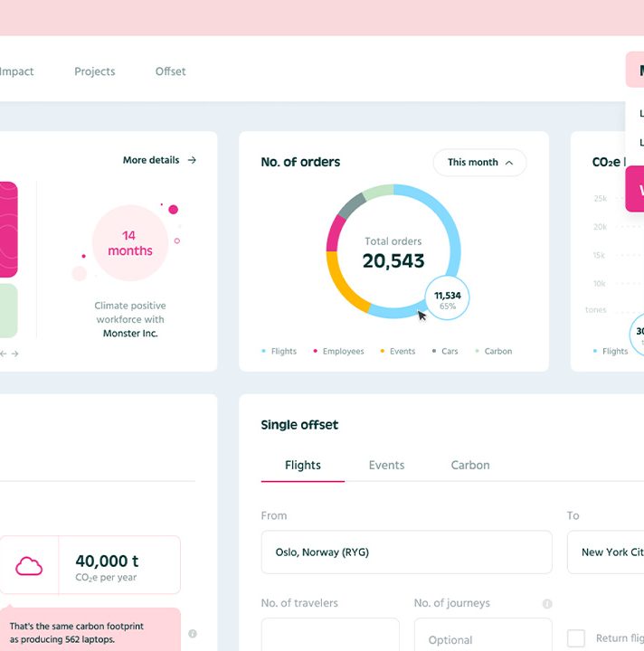644x651 pixels.
Task: Click the 40,000 t value
Action: tap(107, 561)
